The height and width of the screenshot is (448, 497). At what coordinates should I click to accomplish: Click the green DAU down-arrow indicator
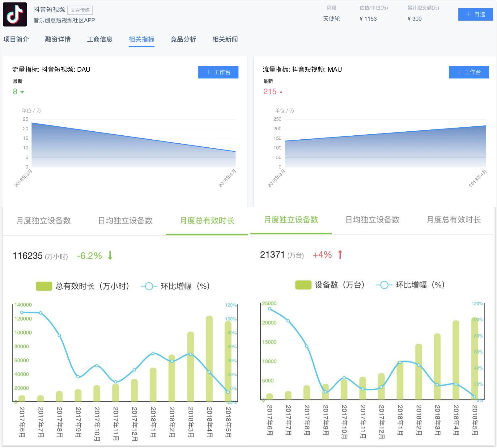[22, 92]
